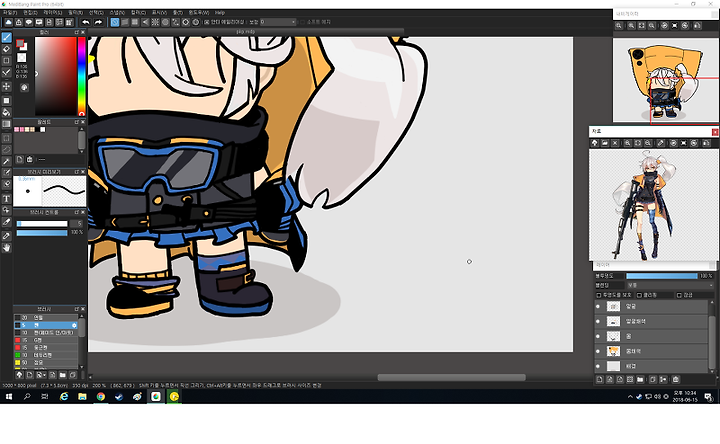Hide the 배경 layer
Viewport: 720px width, 444px height.
tap(598, 366)
